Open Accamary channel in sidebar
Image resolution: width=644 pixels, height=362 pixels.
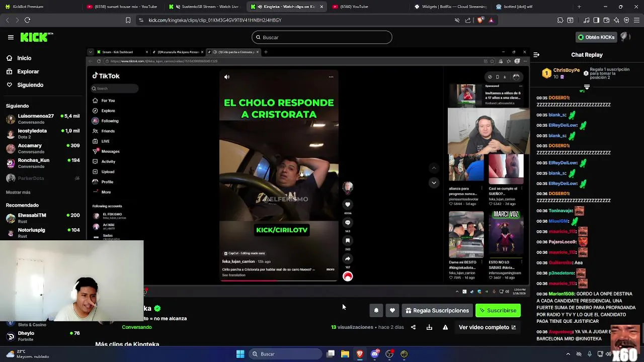[x=43, y=149]
